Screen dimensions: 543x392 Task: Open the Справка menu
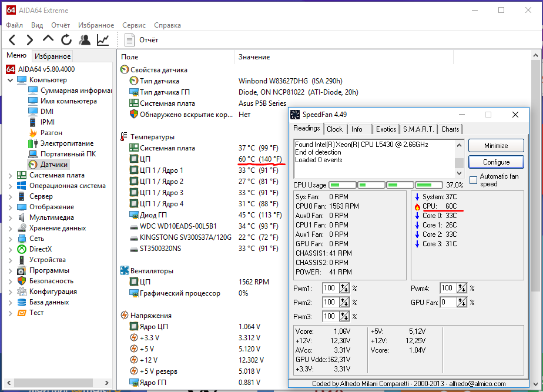167,25
